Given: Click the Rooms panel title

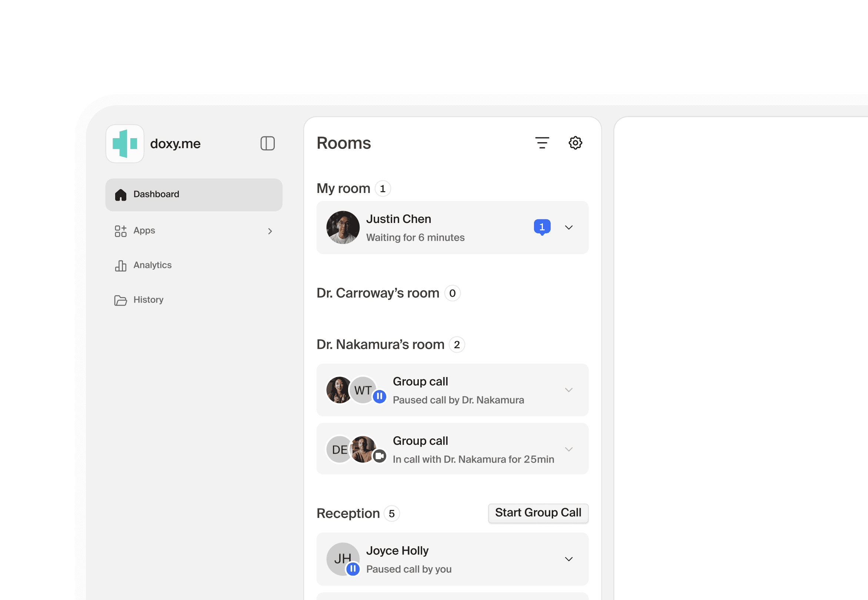Looking at the screenshot, I should 344,143.
